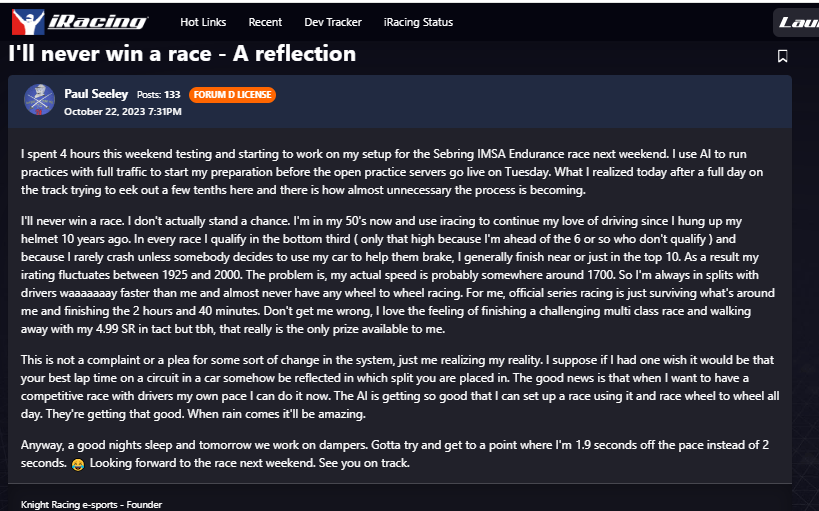Viewport: 819px width, 511px height.
Task: Click the Knight Racing e-sports signature
Action: [x=91, y=505]
